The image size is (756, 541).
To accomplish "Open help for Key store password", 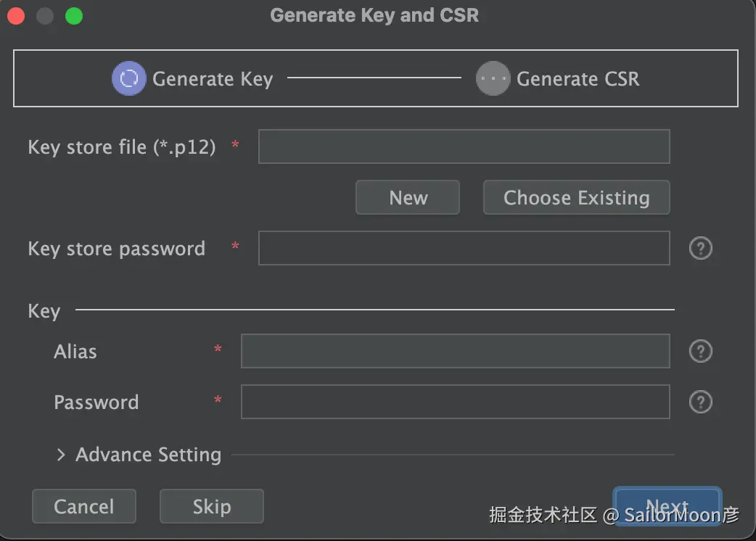I will (700, 249).
